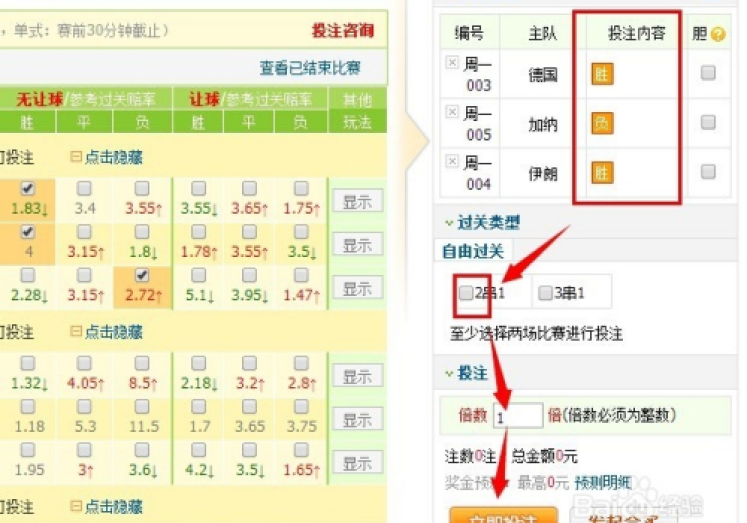Collapse the 过关类型 section
The width and height of the screenshot is (747, 523).
482,222
